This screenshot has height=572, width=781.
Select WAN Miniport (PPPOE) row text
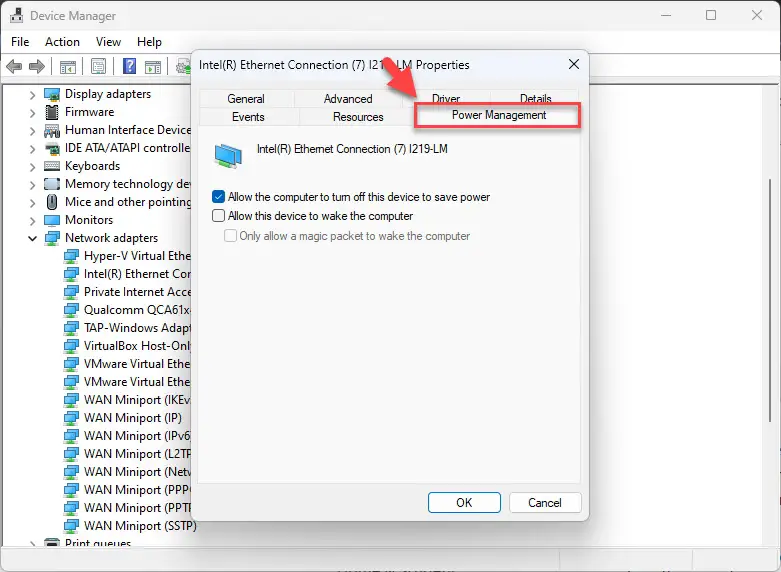pos(137,490)
